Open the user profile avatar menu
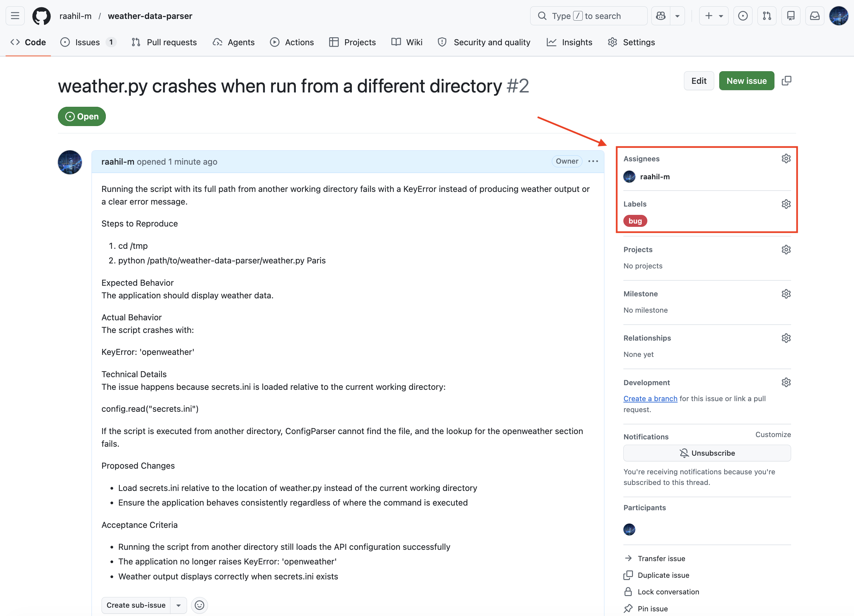This screenshot has height=616, width=854. click(839, 16)
